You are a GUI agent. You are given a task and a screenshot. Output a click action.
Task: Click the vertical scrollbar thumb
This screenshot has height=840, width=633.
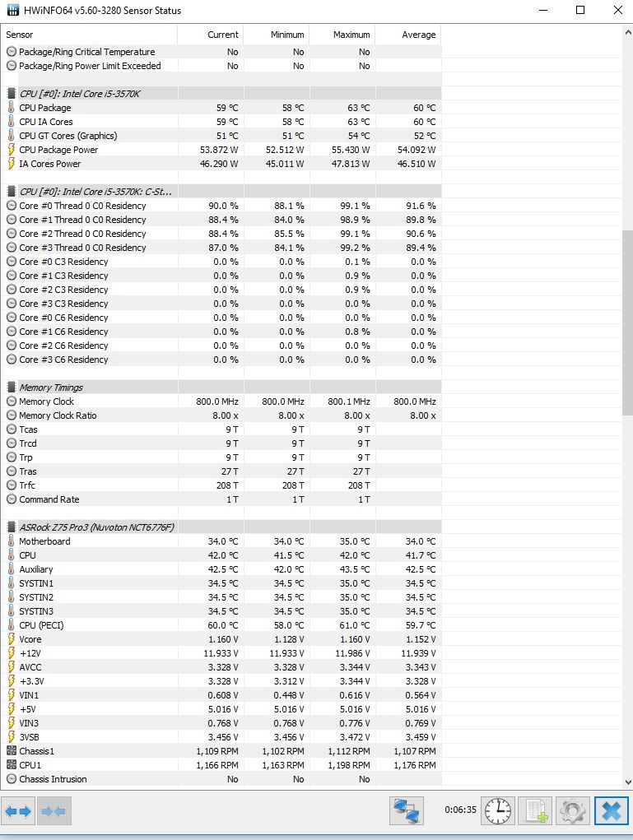pyautogui.click(x=627, y=323)
